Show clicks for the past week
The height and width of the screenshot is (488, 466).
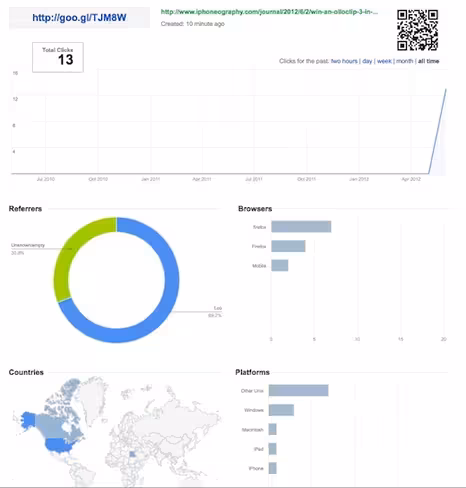(384, 61)
